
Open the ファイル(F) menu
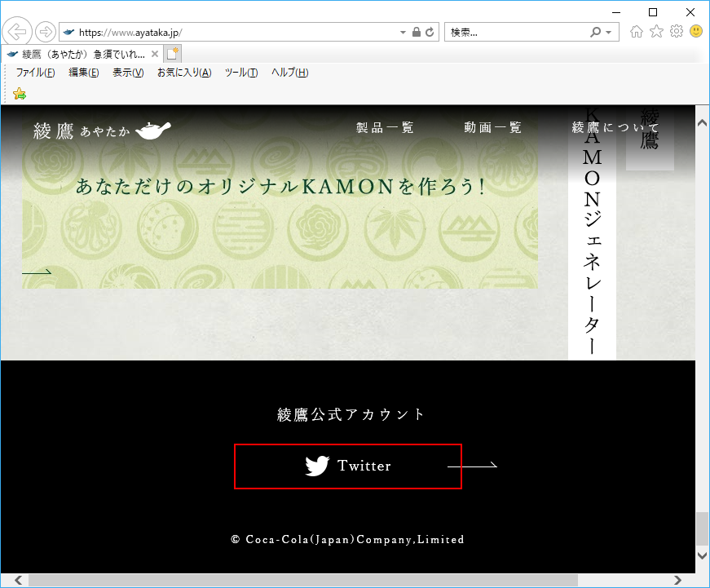[35, 73]
